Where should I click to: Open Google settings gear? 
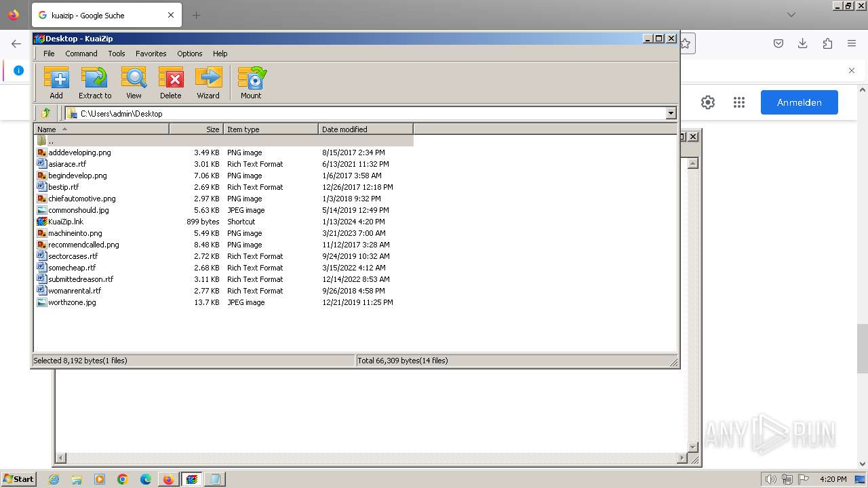[x=708, y=102]
